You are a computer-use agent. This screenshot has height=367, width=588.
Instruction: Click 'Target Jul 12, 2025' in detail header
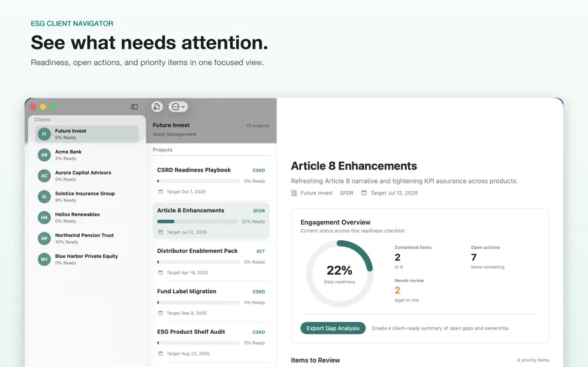[394, 193]
